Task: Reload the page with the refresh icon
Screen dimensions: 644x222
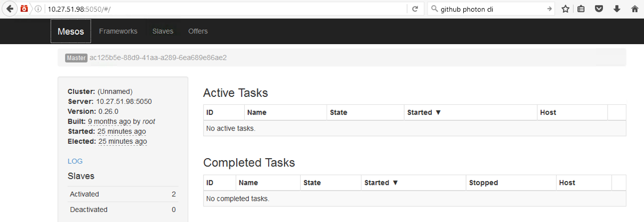Action: [x=414, y=9]
